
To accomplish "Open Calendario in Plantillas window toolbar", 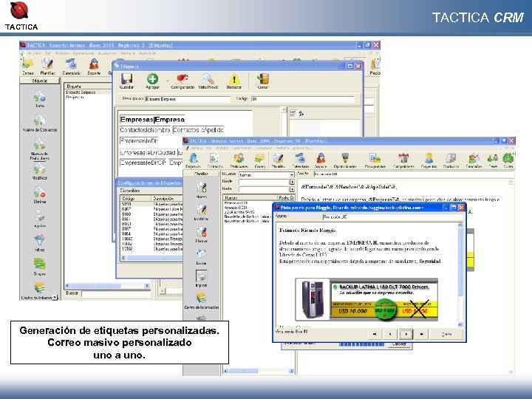I will [x=300, y=159].
